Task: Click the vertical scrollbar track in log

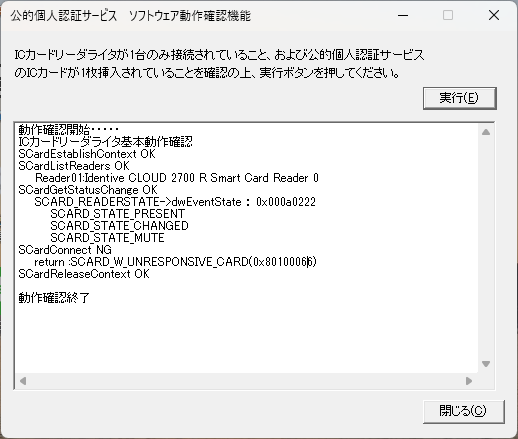Action: 486,248
